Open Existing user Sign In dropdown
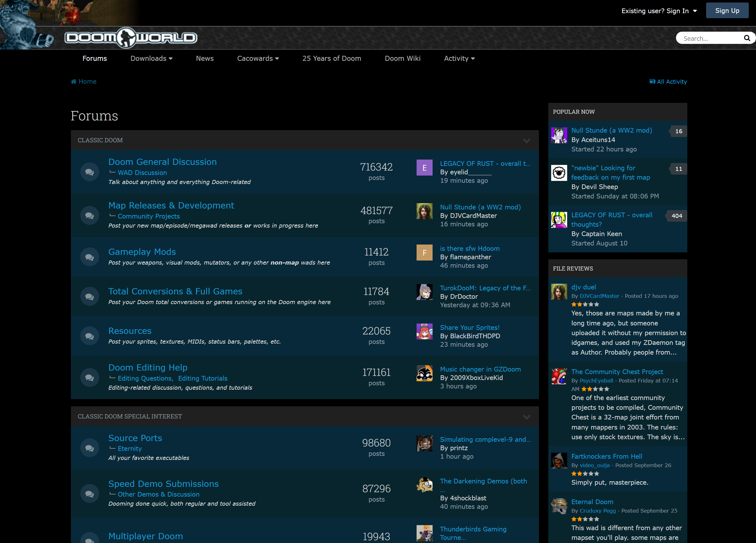Viewport: 756px width, 543px height. 659,11
